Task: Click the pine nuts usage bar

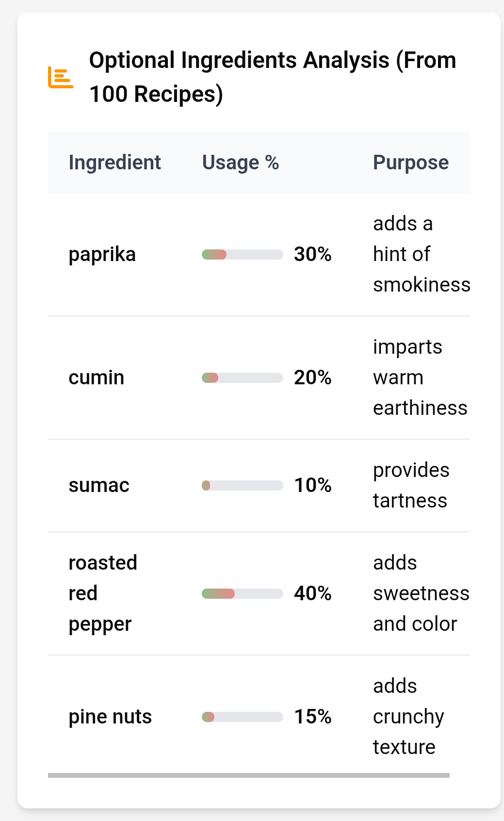Action: click(242, 717)
